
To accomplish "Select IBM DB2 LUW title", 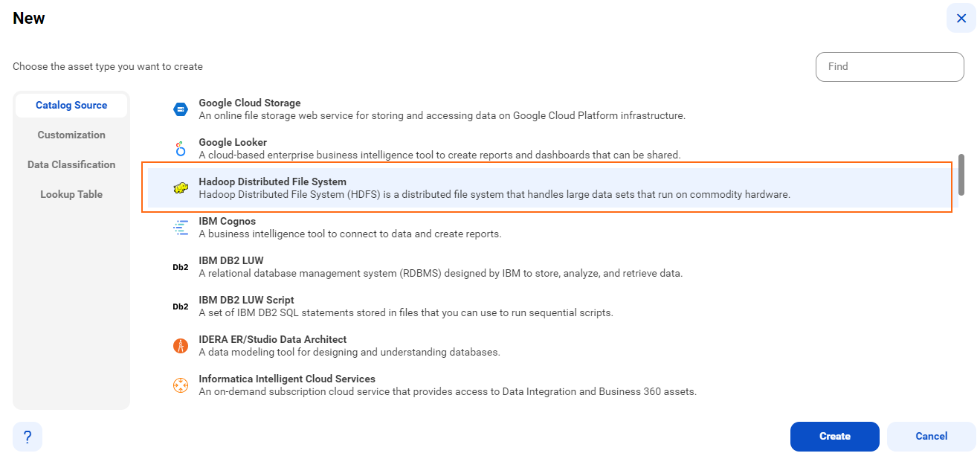I will [x=231, y=261].
